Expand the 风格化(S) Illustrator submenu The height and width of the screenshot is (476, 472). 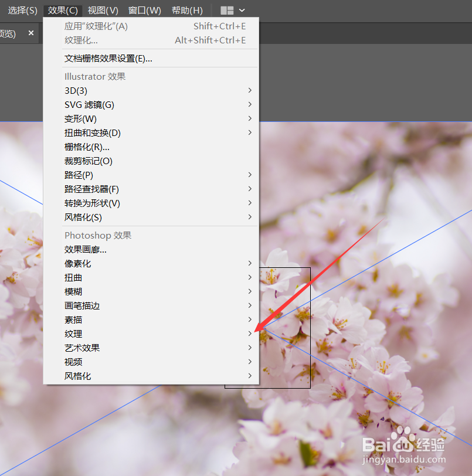[x=151, y=217]
